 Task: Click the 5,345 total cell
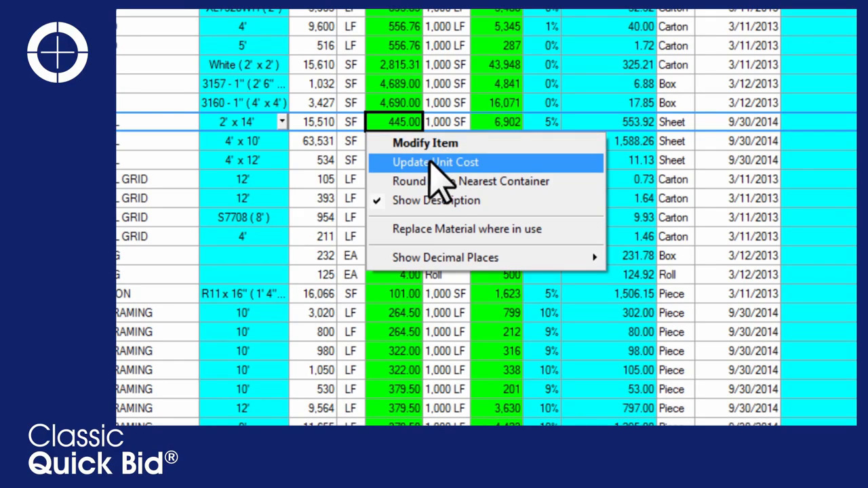(x=496, y=27)
